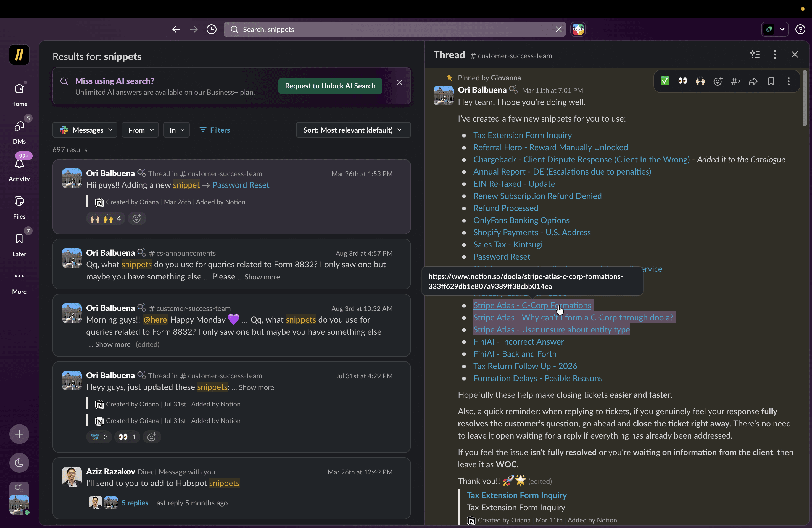Click the search field showing snippets
The height and width of the screenshot is (528, 812).
tap(394, 29)
